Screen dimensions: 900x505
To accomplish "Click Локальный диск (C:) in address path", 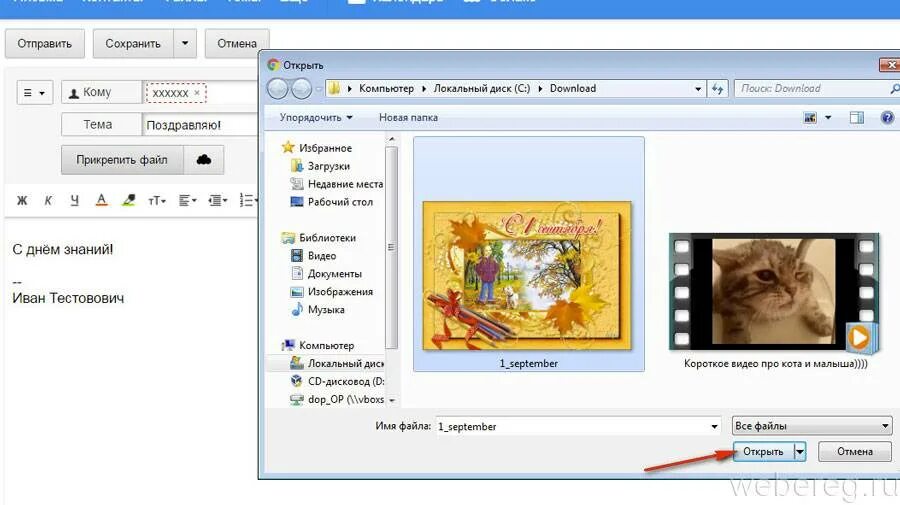I will pos(482,88).
